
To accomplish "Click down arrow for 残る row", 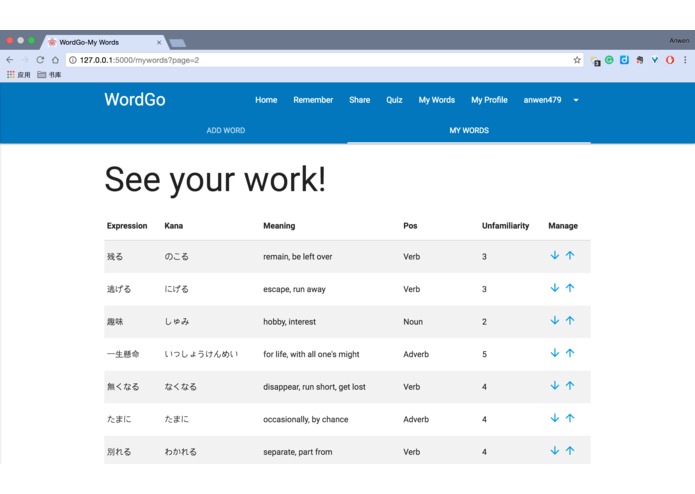I will pyautogui.click(x=554, y=255).
